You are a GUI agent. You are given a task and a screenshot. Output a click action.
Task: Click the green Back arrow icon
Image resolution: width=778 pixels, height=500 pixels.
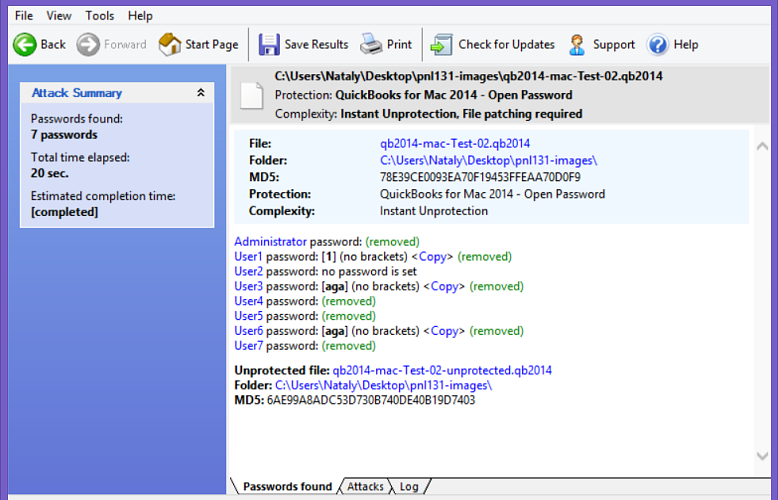(24, 45)
